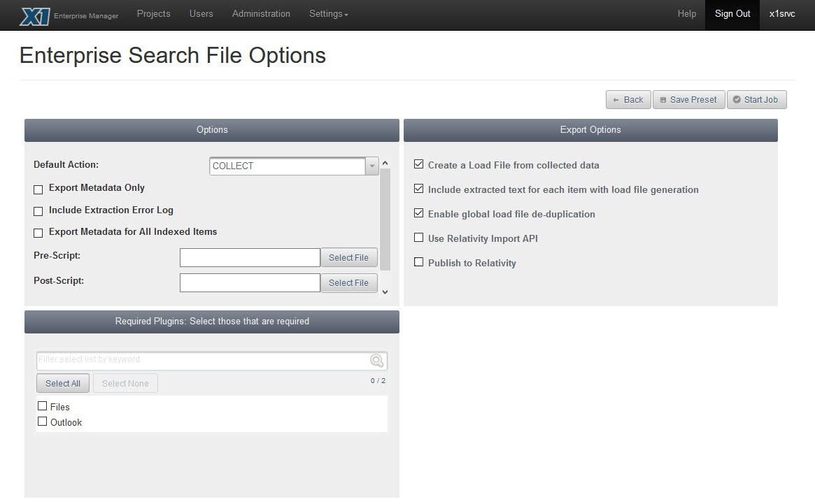The image size is (815, 504).
Task: Click the Start Job checkmark button
Action: click(x=756, y=100)
